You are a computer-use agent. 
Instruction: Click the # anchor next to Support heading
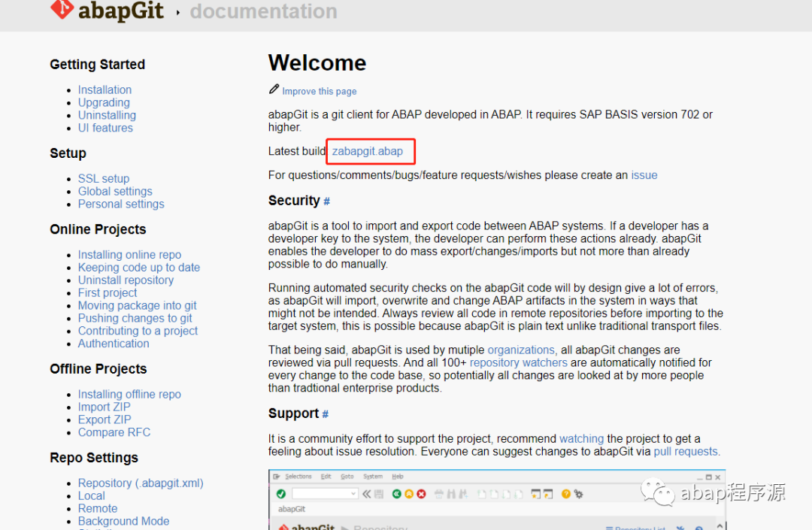click(x=326, y=414)
